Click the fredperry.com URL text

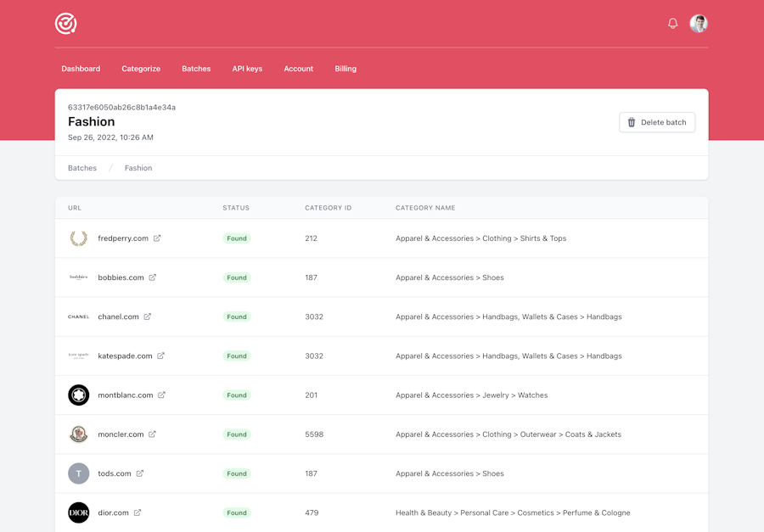click(x=123, y=238)
